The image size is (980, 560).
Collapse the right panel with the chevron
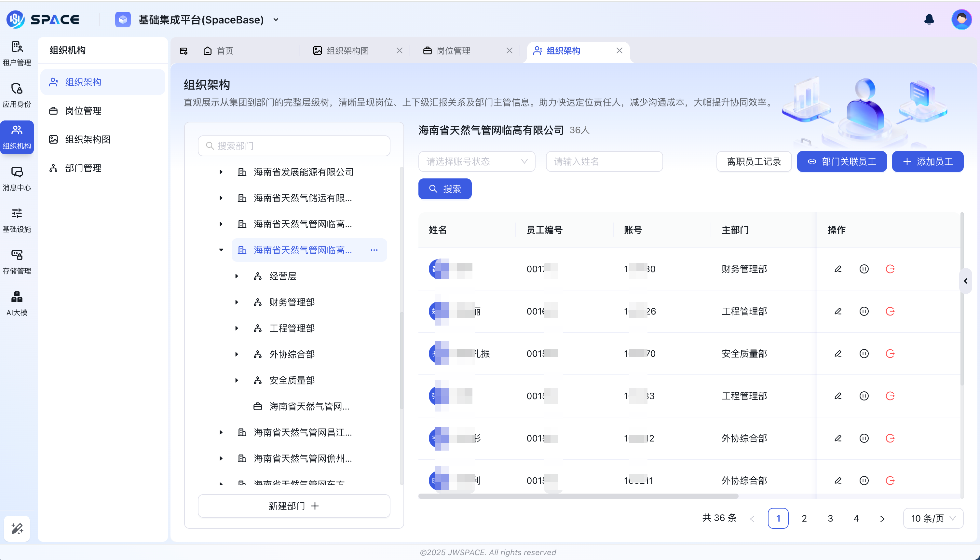966,281
